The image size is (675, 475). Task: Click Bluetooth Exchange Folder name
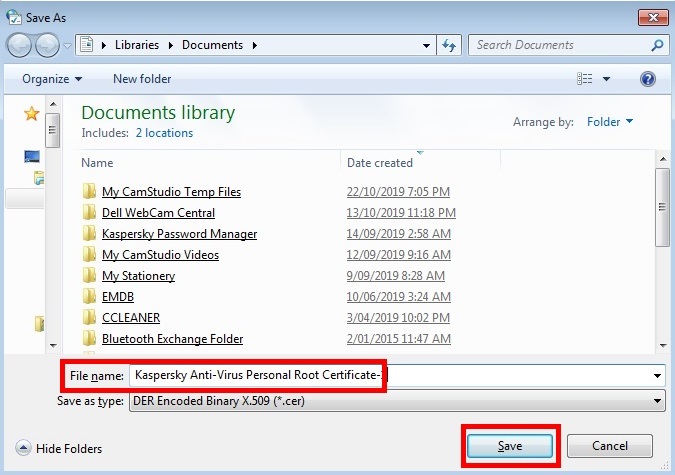(x=173, y=339)
